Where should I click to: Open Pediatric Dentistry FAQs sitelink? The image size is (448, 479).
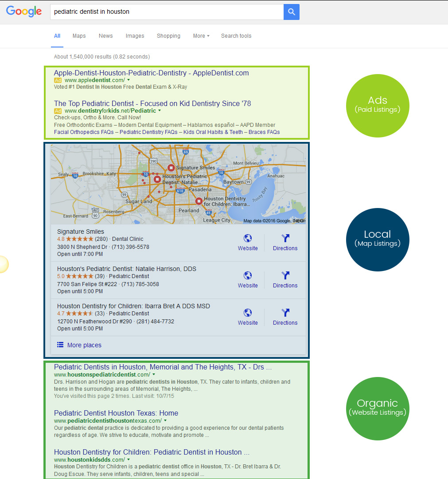tap(148, 132)
